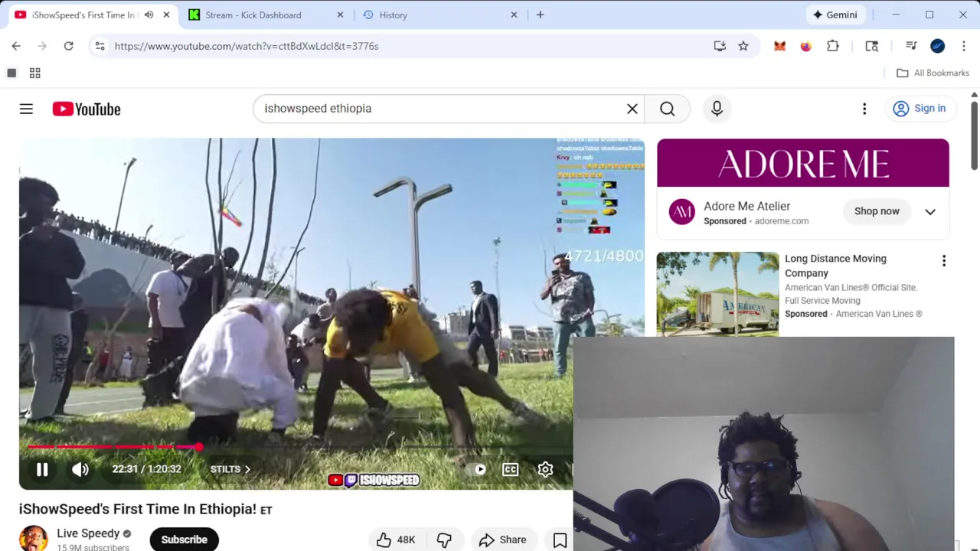Switch to the History tab
Image resolution: width=980 pixels, height=551 pixels.
393,15
